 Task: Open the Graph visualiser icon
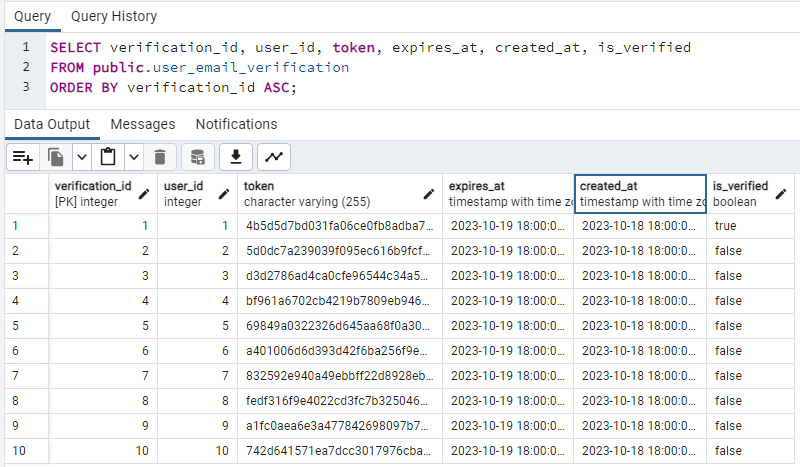point(274,157)
